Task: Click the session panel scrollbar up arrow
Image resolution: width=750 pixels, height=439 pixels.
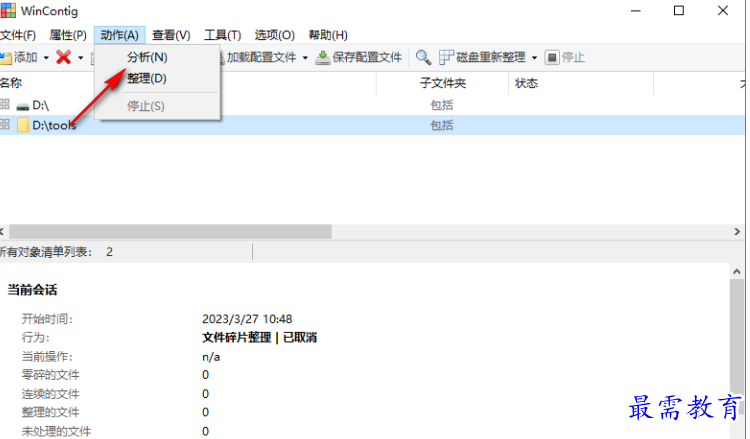Action: pyautogui.click(x=737, y=272)
